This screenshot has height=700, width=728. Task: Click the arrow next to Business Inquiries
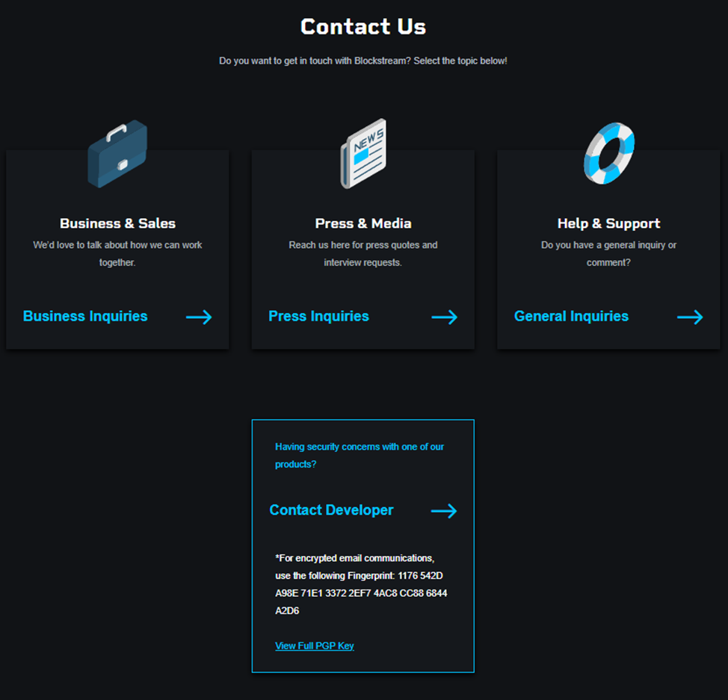(x=199, y=317)
